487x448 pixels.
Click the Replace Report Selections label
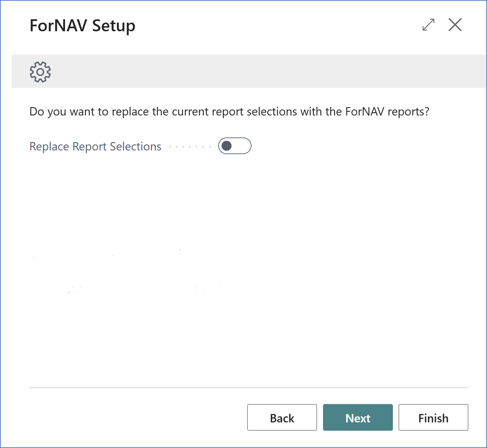click(x=95, y=146)
